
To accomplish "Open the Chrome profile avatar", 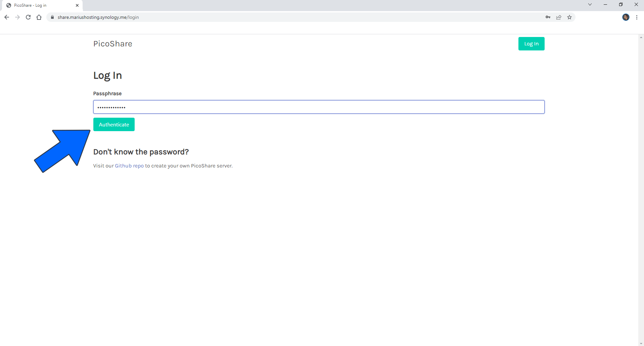I will coord(626,17).
